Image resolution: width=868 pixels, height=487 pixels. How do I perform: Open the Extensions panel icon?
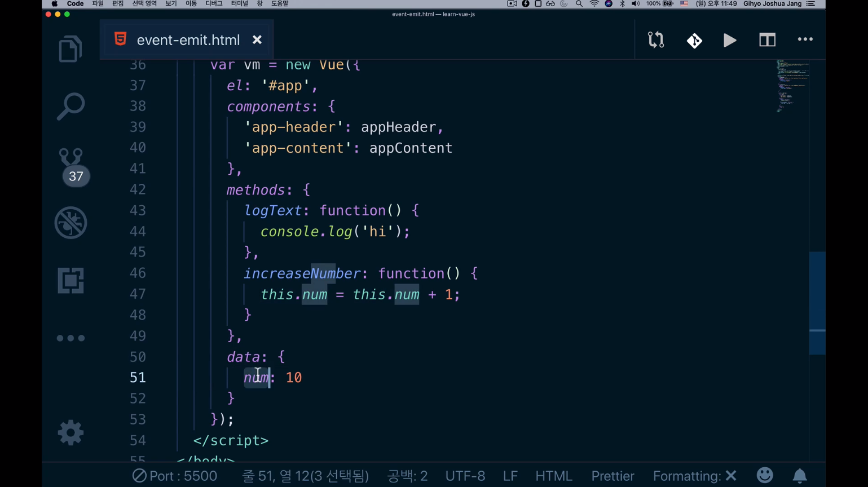[x=71, y=280]
